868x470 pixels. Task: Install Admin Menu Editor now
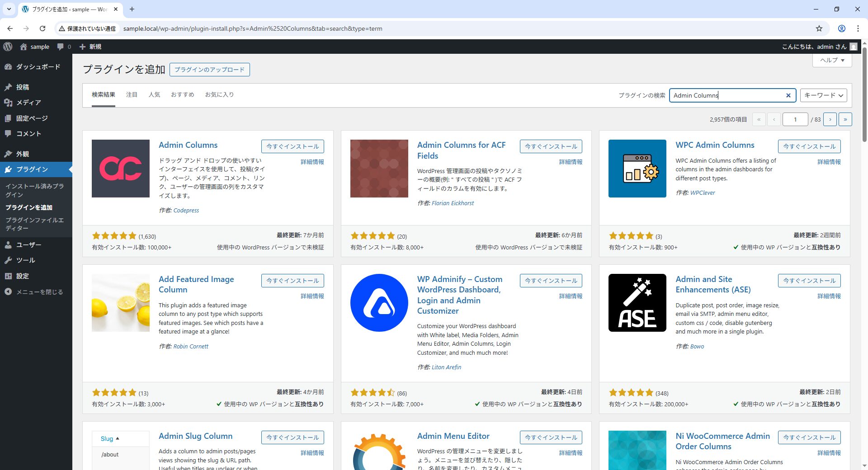coord(551,437)
